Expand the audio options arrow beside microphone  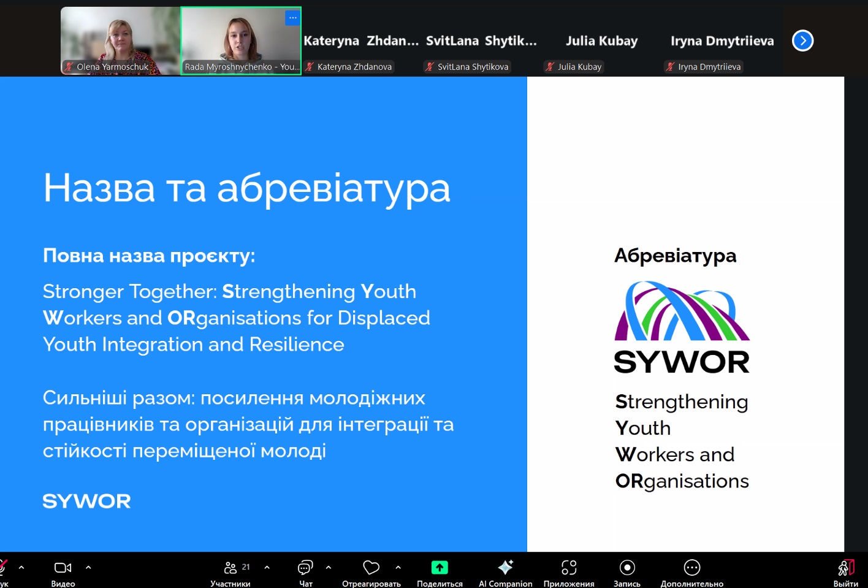pyautogui.click(x=21, y=568)
